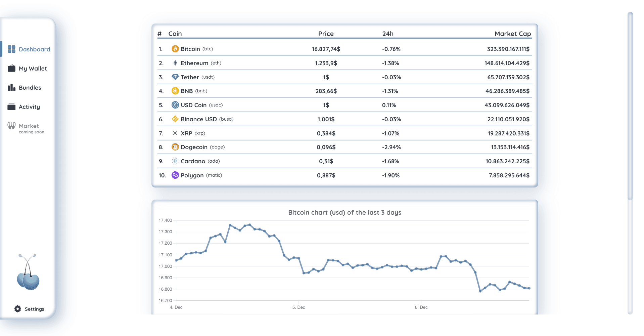The image size is (644, 336).
Task: Click Binance USD market cap 22.110.051.920$
Action: point(508,119)
